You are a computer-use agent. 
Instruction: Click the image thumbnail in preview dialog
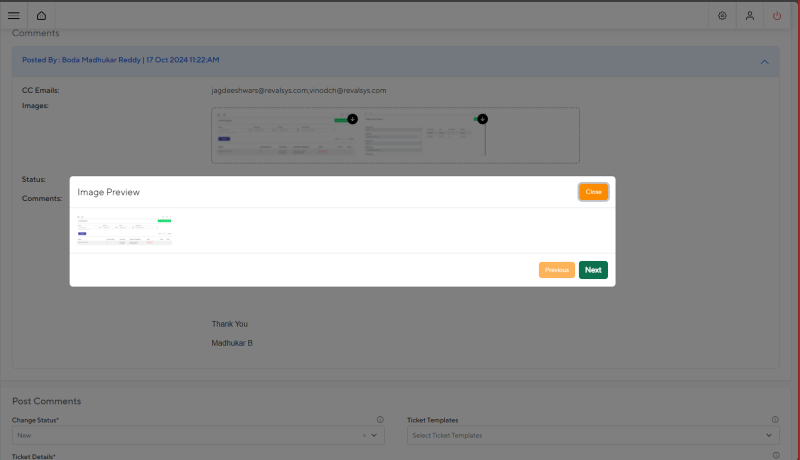pyautogui.click(x=125, y=231)
